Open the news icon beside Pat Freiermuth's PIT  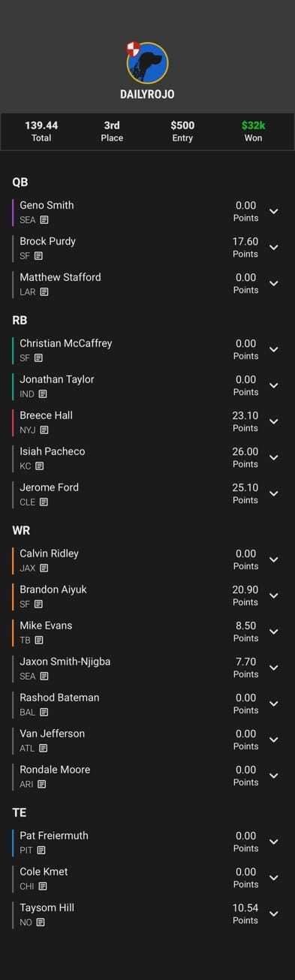click(41, 851)
